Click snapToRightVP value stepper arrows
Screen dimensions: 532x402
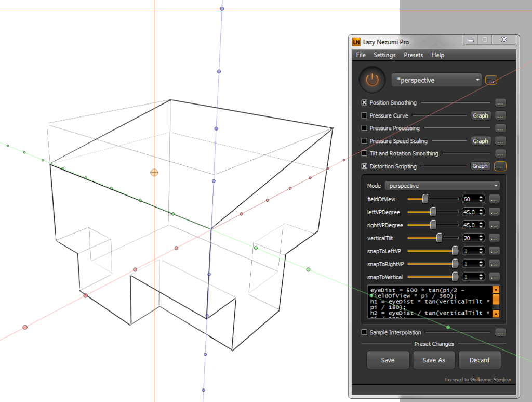(x=481, y=264)
